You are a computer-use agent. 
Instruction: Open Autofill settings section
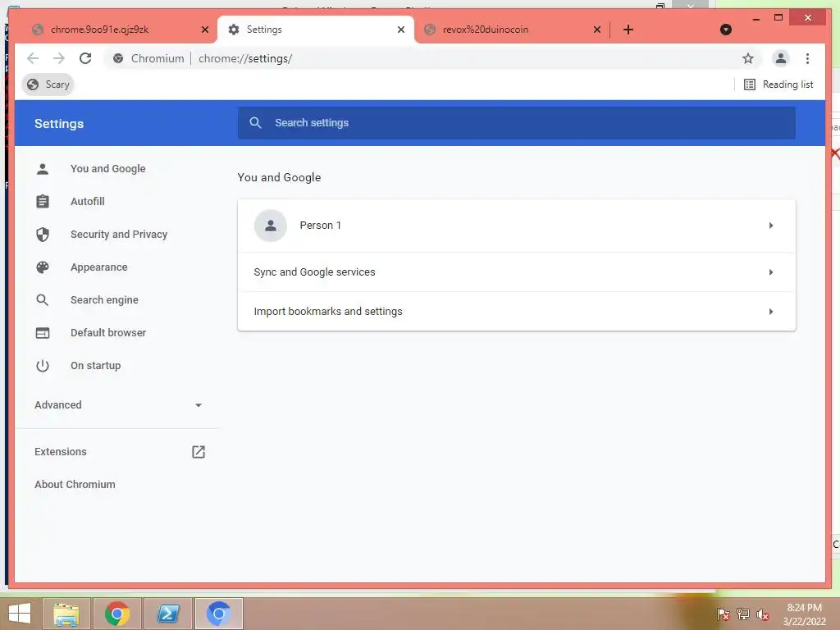tap(87, 202)
